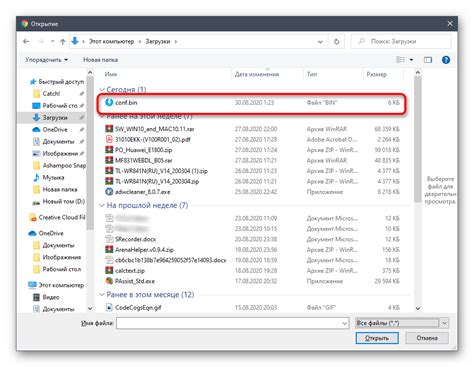
Task: Open Новый том (D:) drive
Action: pos(59,202)
